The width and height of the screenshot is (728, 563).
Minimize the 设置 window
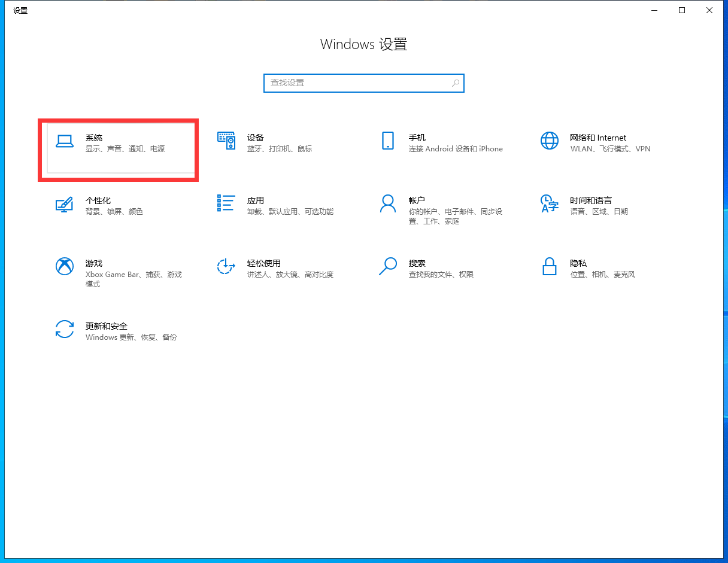(654, 10)
